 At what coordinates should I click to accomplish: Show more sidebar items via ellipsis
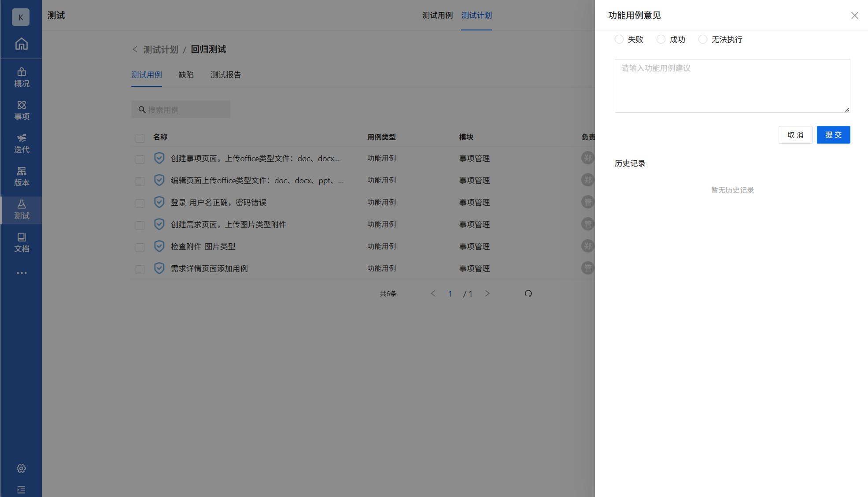(21, 273)
